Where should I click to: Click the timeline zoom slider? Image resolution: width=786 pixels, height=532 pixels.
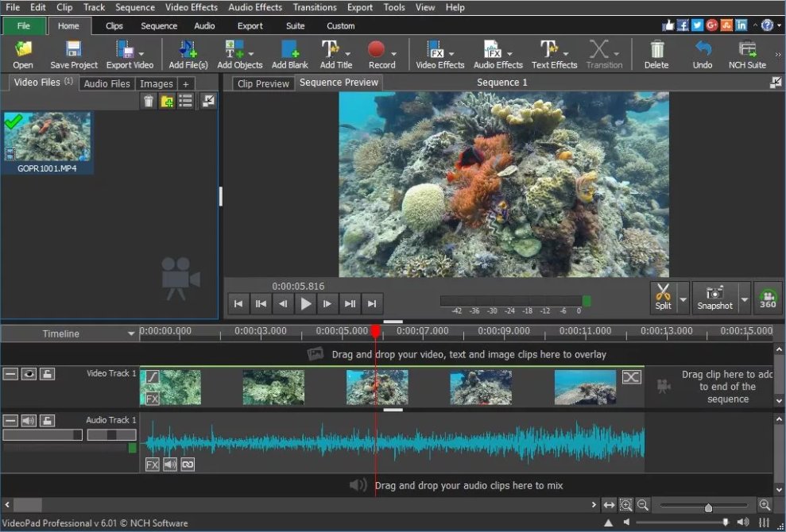(708, 507)
